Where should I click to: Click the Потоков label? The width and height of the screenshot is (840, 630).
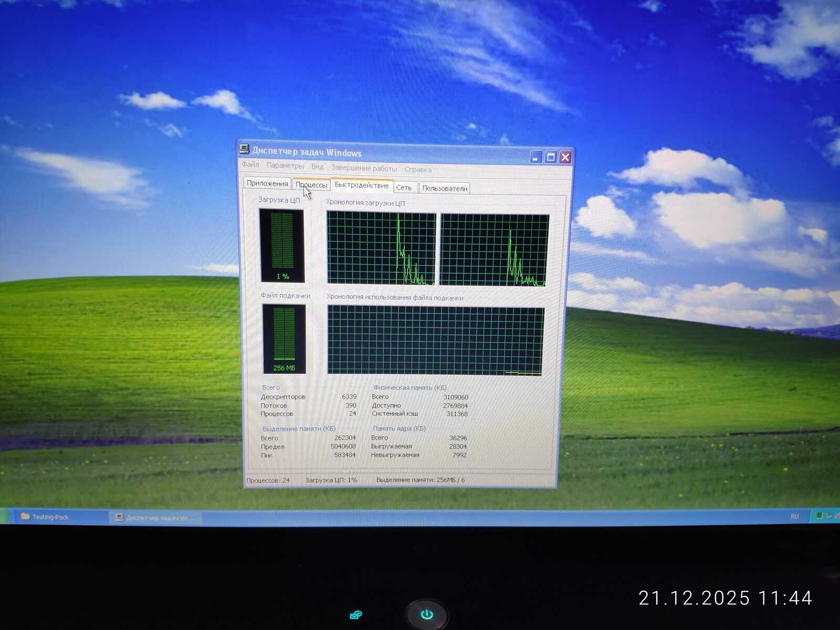click(274, 405)
